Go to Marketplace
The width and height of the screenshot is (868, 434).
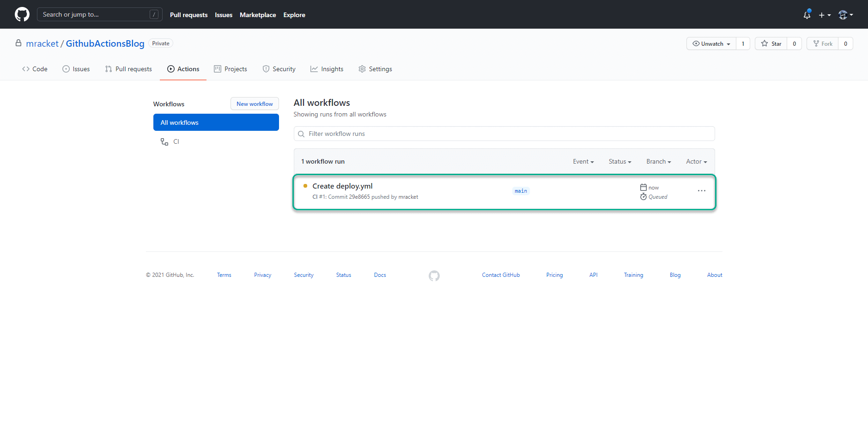coord(258,15)
